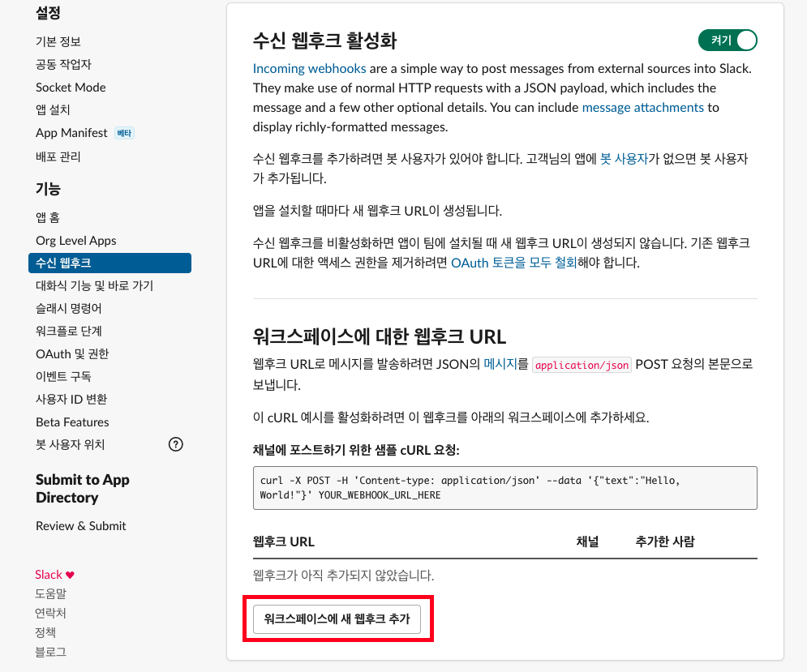807x672 pixels.
Task: Click the 웹후크가 아직 추가되지 않았습니다 message
Action: click(343, 576)
